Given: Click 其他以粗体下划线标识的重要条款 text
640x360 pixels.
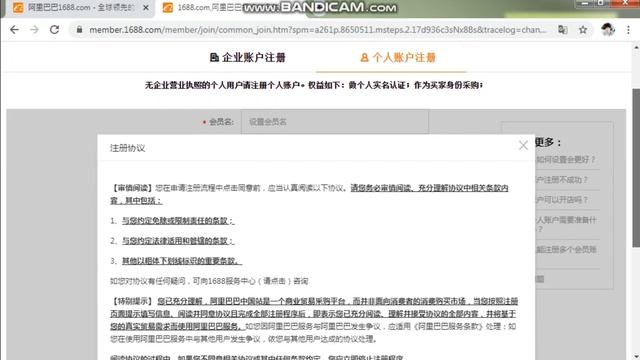Looking at the screenshot, I should (x=182, y=260).
